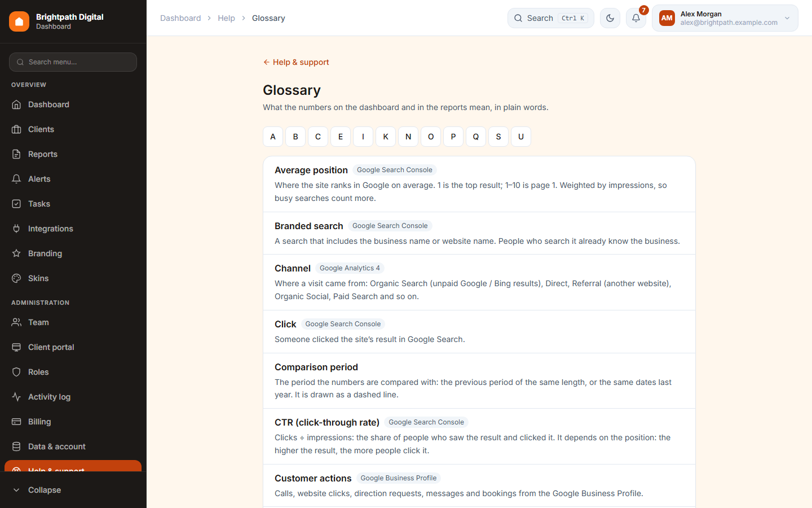
Task: Jump to letter B in glossary
Action: [295, 137]
